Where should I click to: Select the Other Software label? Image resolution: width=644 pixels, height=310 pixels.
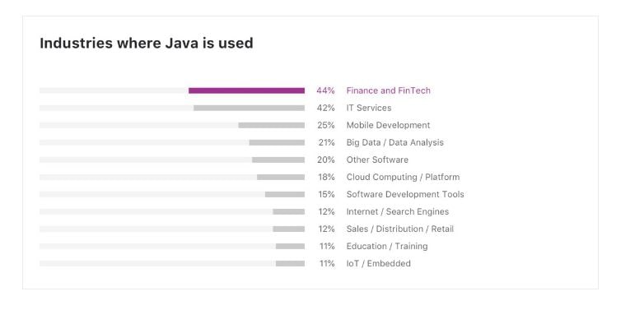tap(377, 160)
